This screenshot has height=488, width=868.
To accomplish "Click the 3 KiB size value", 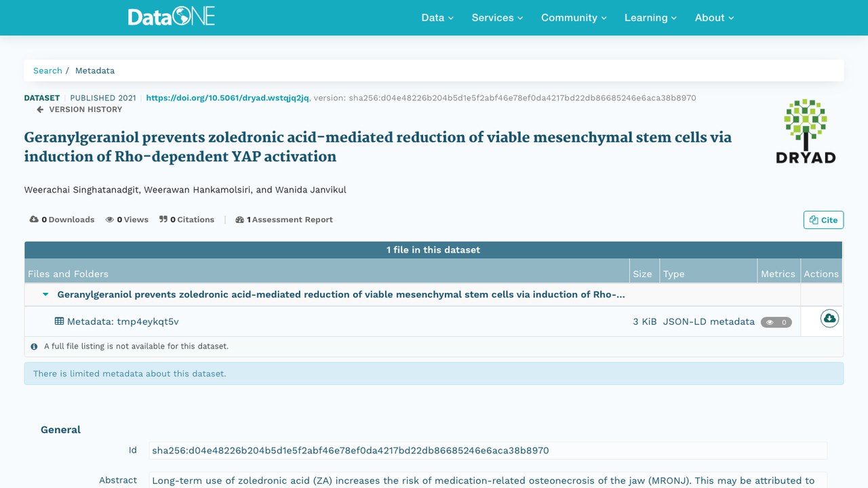I will pos(645,321).
